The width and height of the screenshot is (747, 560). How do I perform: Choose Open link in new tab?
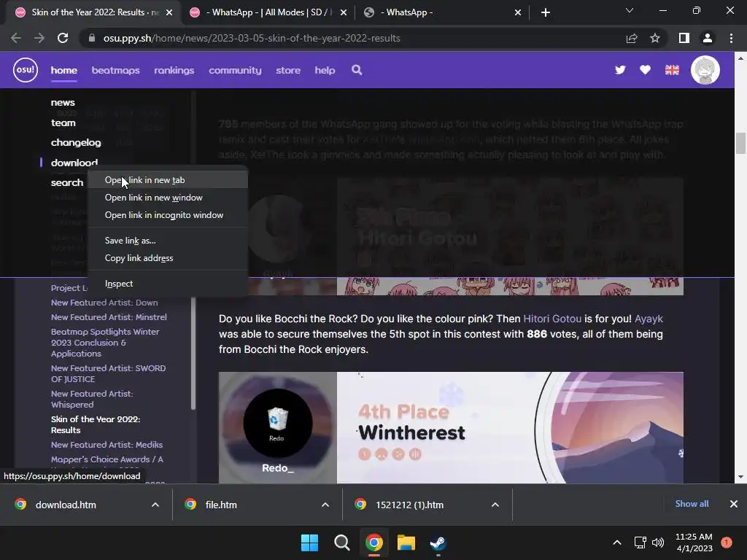(x=168, y=180)
